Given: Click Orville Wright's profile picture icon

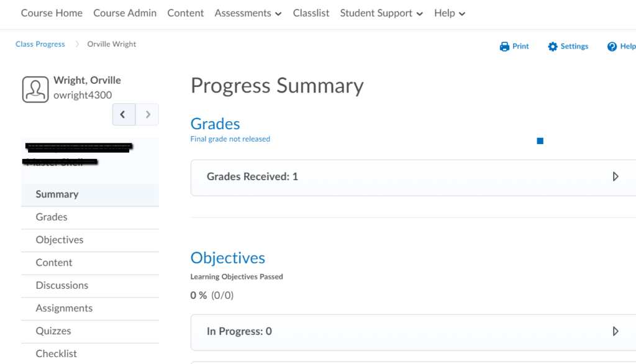Looking at the screenshot, I should 35,89.
